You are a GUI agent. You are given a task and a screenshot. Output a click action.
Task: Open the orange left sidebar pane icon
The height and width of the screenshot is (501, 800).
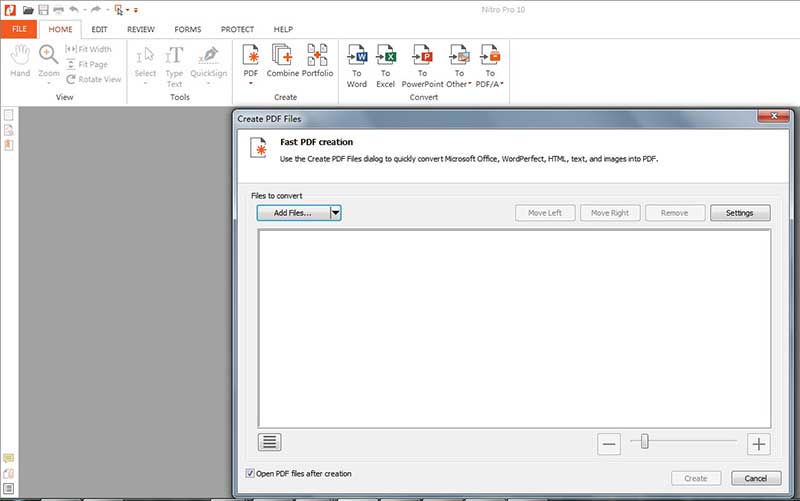click(x=9, y=145)
